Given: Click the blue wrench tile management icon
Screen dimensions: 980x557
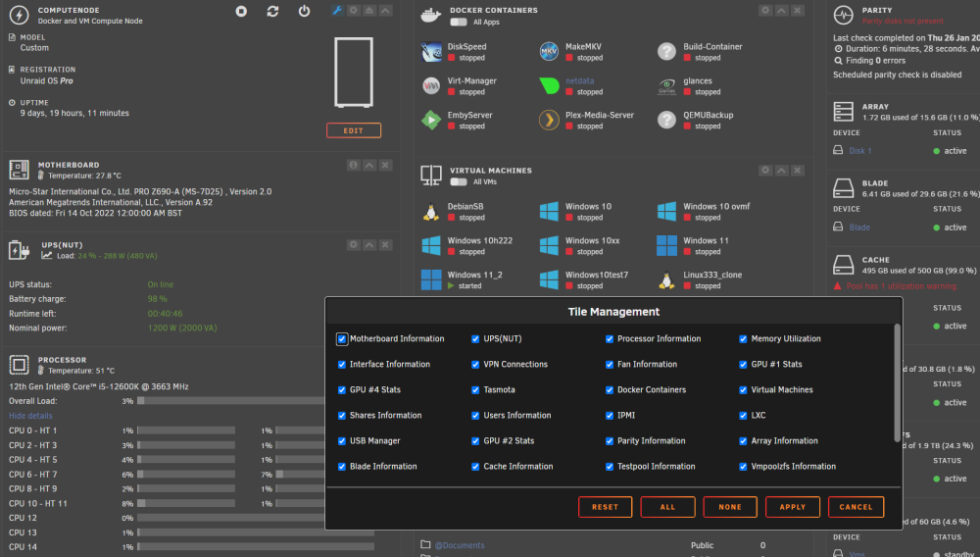Looking at the screenshot, I should [337, 10].
